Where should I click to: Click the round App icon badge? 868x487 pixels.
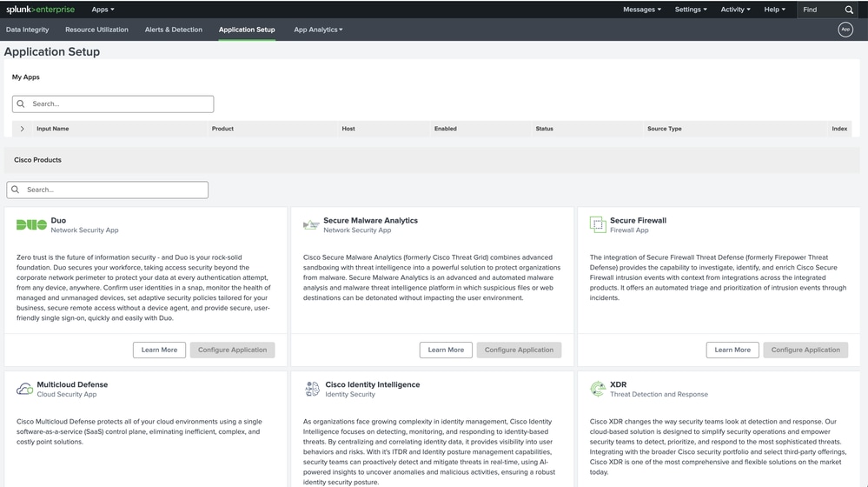pyautogui.click(x=845, y=30)
